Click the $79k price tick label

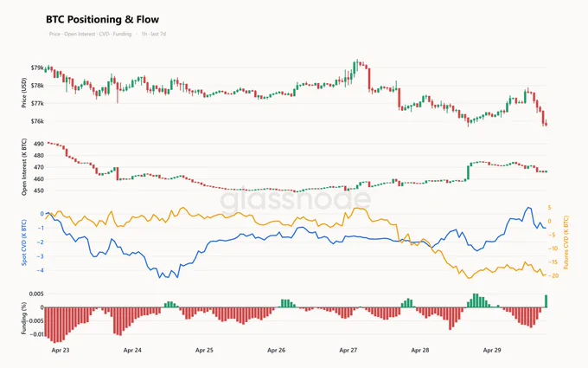37,68
